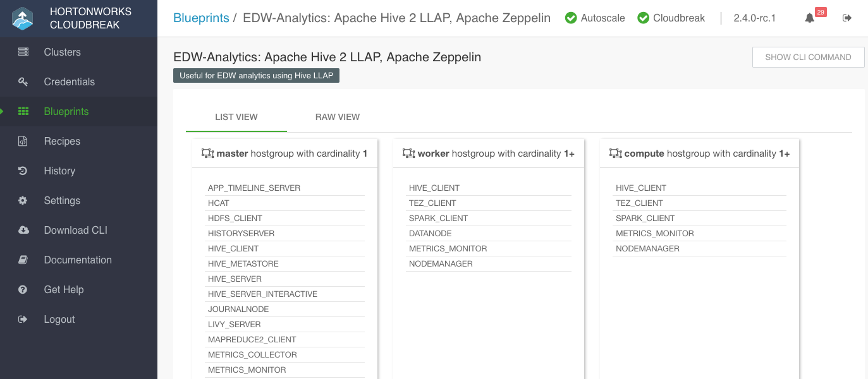Click MAPREDUCE2_CLIENT in master hostgroup
This screenshot has height=379, width=868.
pyautogui.click(x=252, y=339)
